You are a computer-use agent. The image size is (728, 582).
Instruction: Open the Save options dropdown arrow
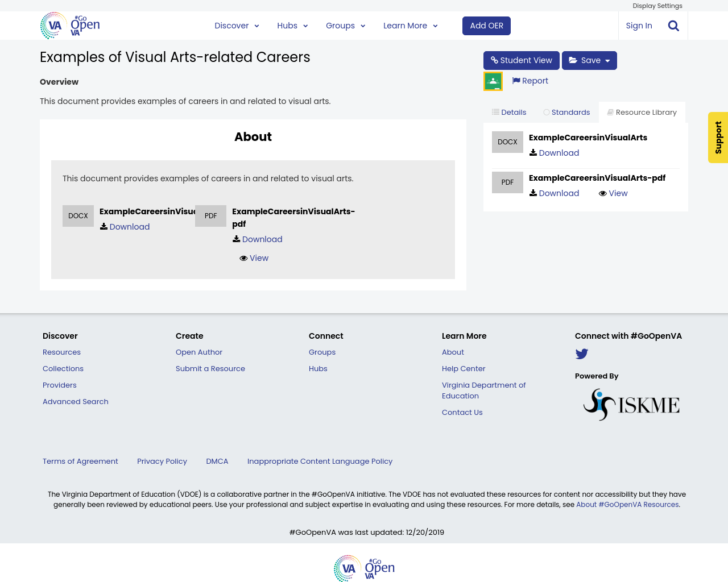[607, 60]
